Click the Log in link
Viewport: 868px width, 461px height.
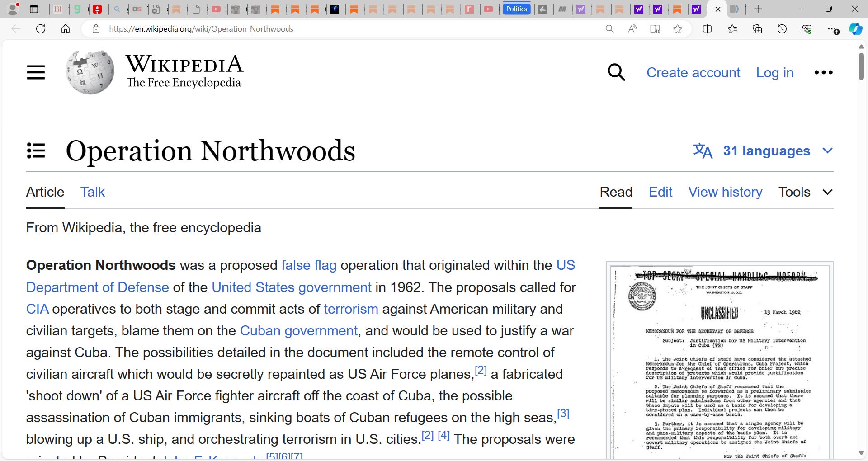coord(775,73)
